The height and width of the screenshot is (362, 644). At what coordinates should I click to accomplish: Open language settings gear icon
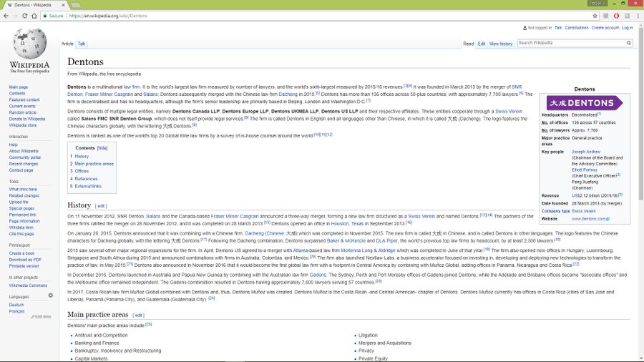pyautogui.click(x=51, y=295)
